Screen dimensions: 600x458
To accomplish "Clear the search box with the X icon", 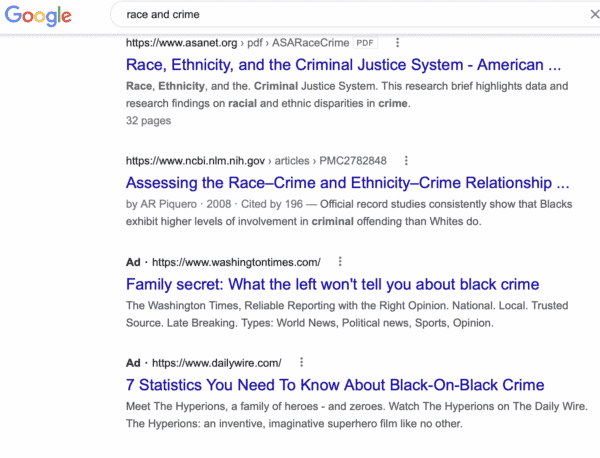I will coord(594,15).
